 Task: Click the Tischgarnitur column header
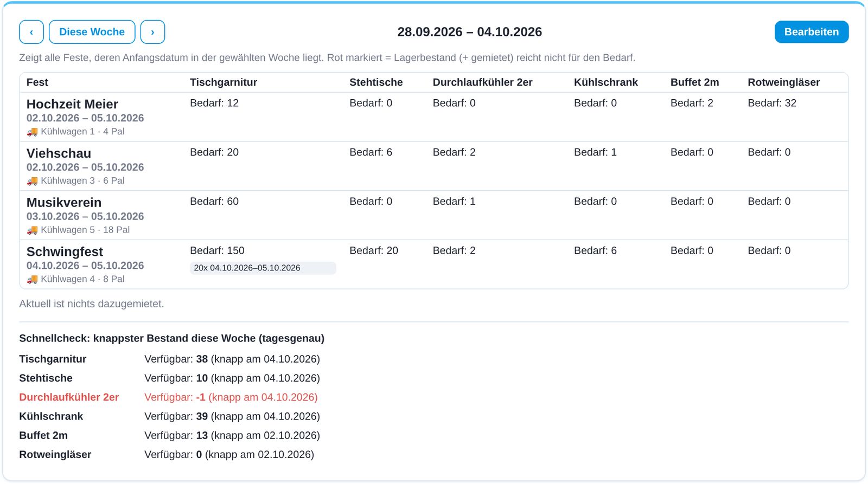click(x=224, y=82)
